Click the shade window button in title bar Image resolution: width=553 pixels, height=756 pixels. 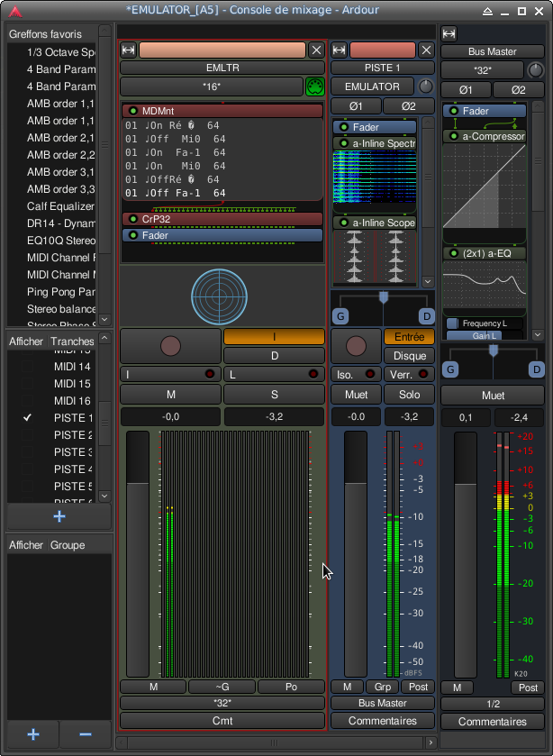(488, 11)
